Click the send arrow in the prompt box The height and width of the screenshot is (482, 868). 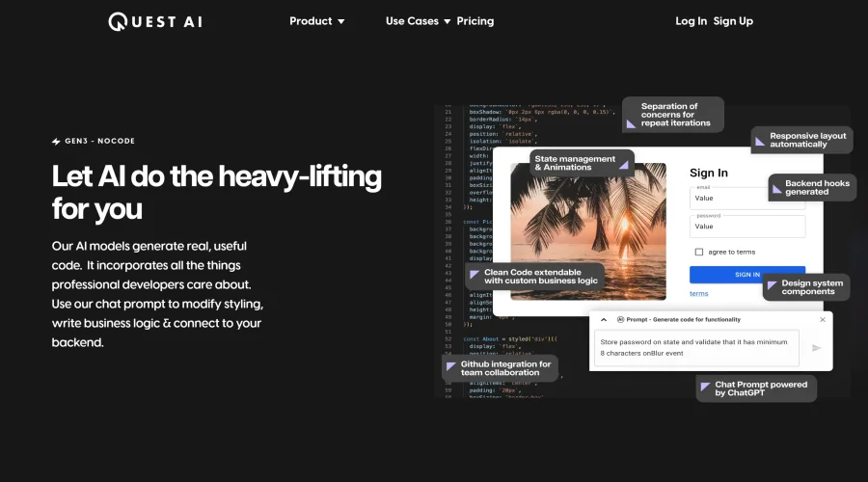816,348
